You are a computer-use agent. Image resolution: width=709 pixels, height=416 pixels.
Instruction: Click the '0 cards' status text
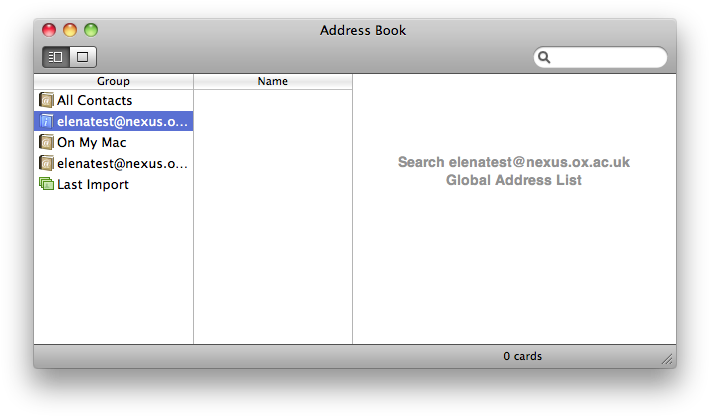click(x=522, y=356)
